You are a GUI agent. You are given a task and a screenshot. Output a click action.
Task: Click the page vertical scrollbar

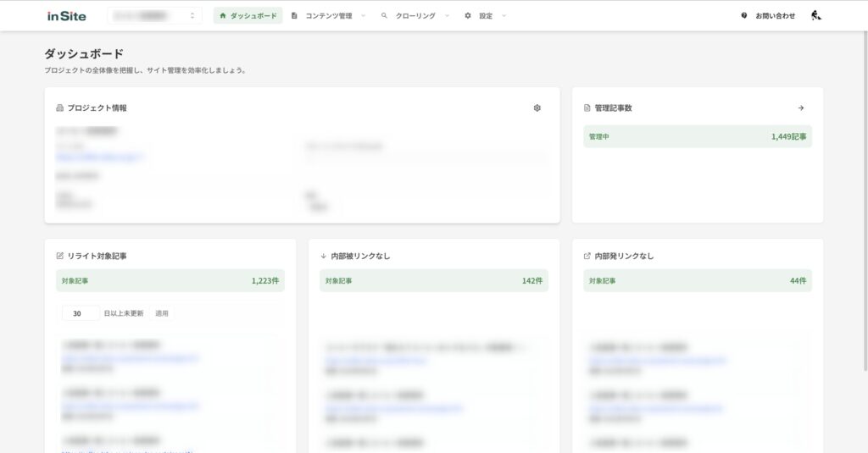[x=865, y=199]
